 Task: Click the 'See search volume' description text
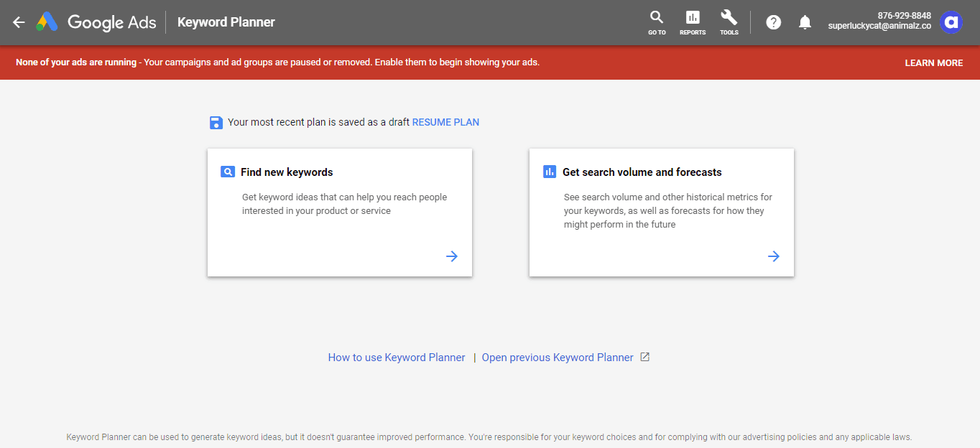(668, 210)
